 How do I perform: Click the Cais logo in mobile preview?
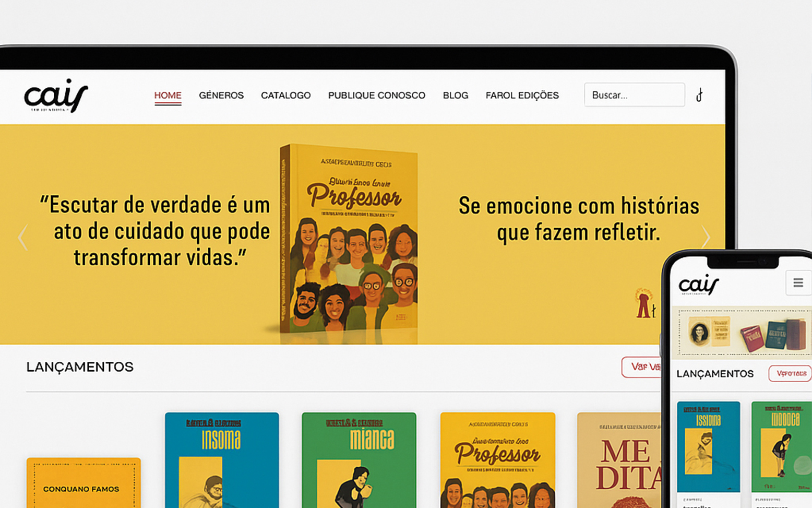coord(699,285)
